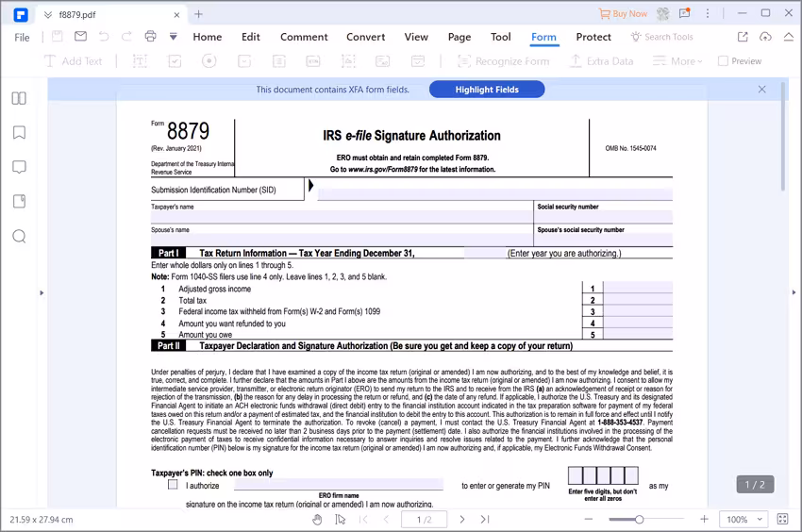
Task: Select the push button form field tool
Action: (x=313, y=61)
